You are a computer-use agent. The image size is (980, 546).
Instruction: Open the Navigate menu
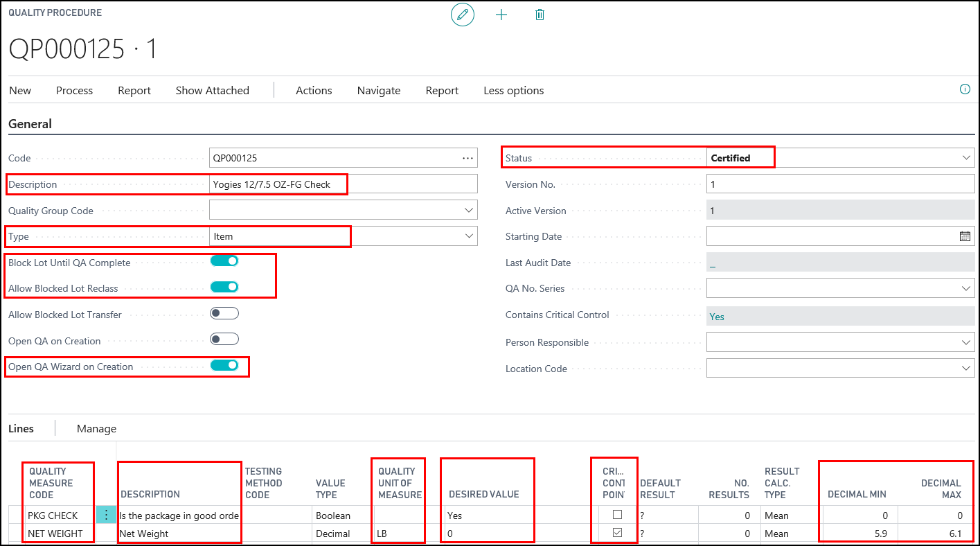coord(378,91)
